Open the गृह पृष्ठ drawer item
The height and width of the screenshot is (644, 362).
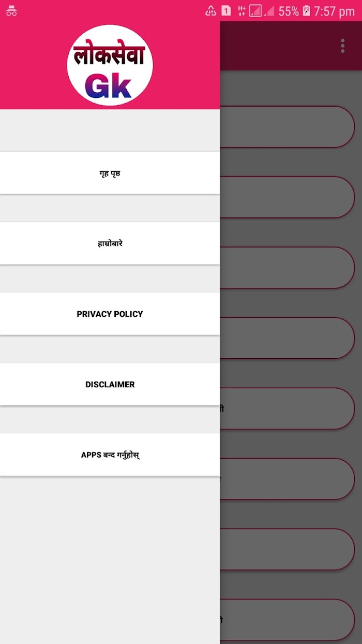[x=110, y=173]
